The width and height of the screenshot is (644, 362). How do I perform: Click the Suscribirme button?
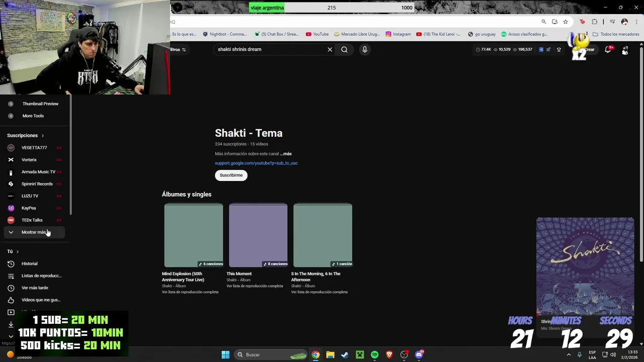[x=231, y=175]
